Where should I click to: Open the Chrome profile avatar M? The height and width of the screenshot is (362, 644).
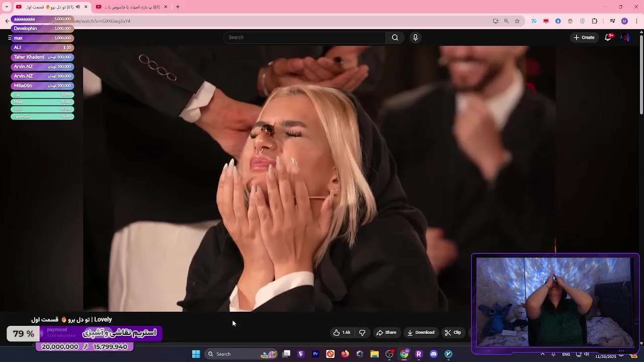coord(624,21)
